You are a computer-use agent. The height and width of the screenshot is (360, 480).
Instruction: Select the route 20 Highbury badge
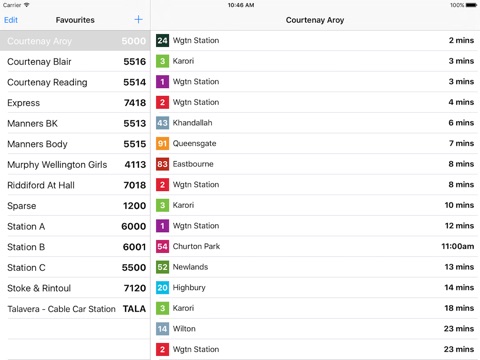click(162, 288)
